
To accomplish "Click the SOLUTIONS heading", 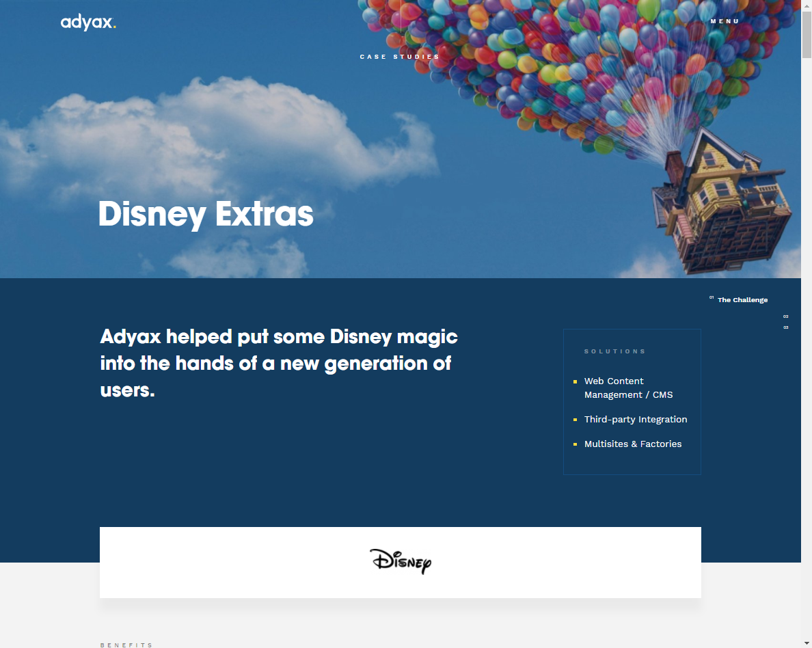I will [614, 351].
